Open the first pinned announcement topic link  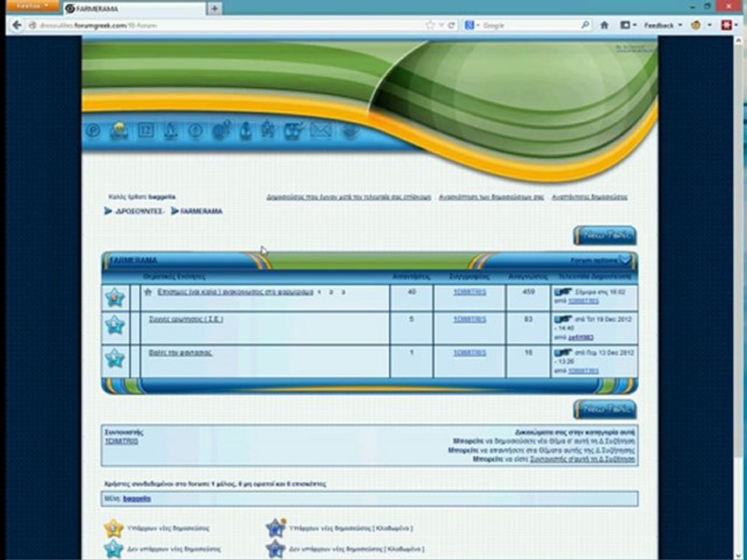(x=235, y=292)
